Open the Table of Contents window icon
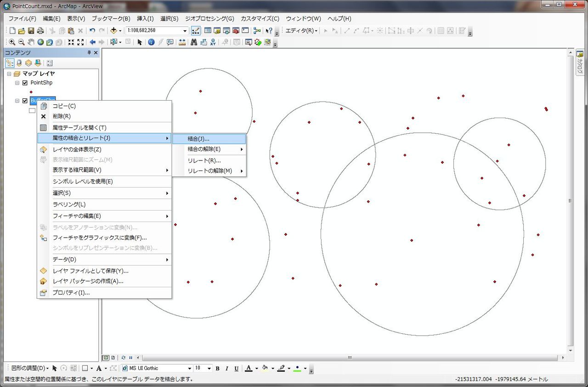 pos(208,31)
